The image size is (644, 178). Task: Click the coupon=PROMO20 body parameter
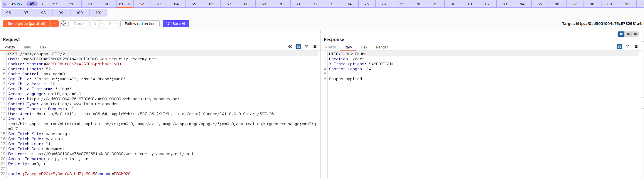coord(114,174)
